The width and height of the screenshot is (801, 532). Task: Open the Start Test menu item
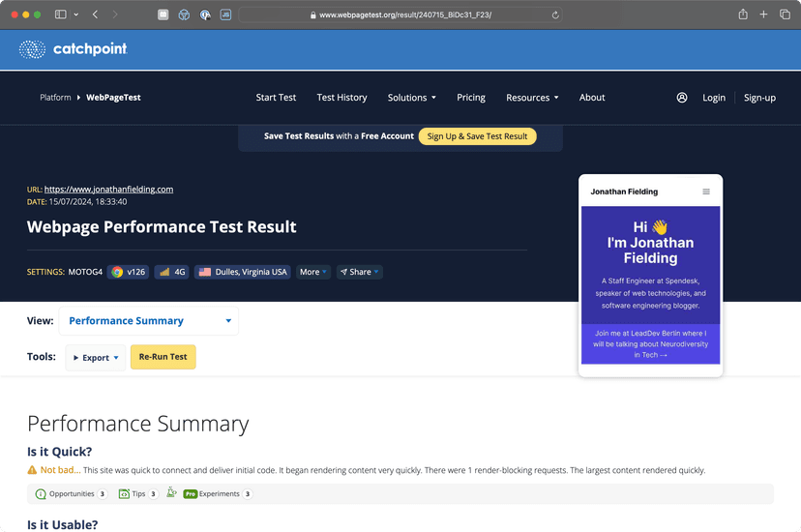[276, 98]
